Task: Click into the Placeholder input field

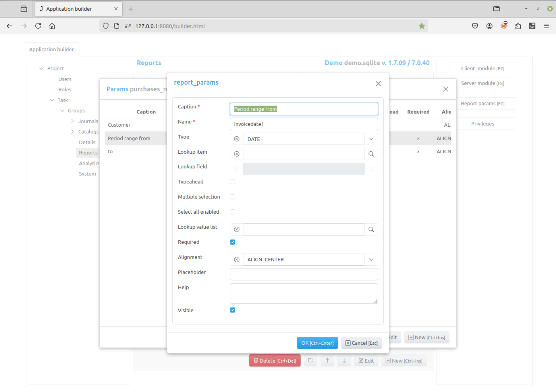Action: tap(304, 274)
